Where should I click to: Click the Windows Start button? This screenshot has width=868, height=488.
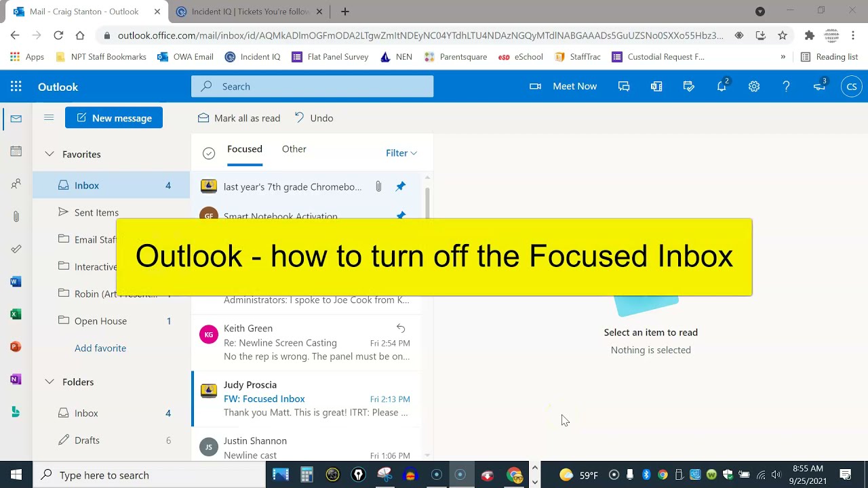point(16,475)
